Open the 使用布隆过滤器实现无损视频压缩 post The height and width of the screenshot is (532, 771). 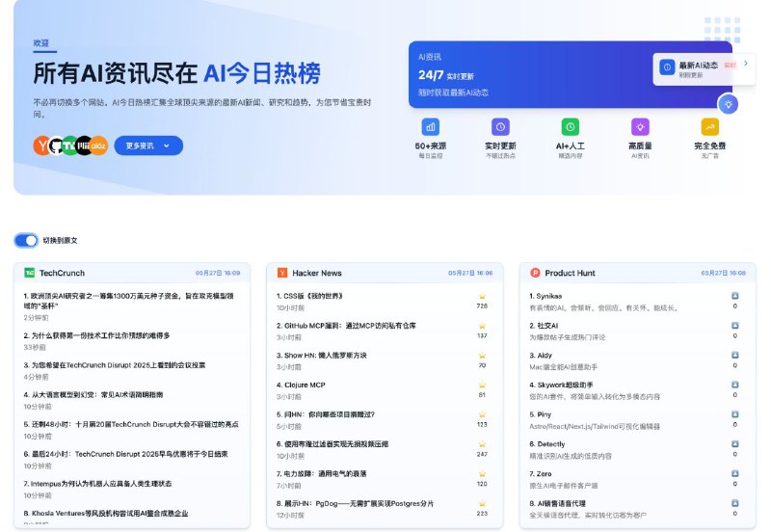332,444
